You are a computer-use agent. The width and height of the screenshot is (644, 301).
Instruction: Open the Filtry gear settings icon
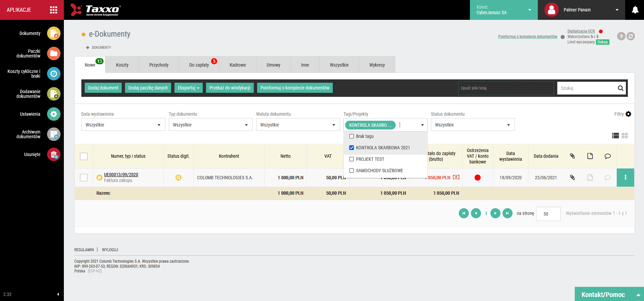pyautogui.click(x=628, y=114)
